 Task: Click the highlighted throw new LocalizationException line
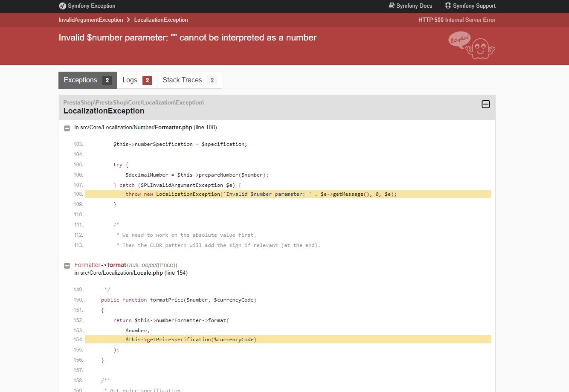288,194
